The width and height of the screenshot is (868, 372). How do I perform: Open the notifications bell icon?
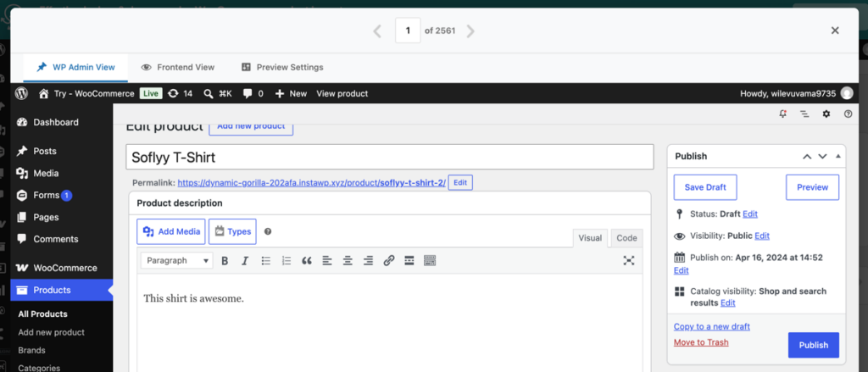coord(782,114)
